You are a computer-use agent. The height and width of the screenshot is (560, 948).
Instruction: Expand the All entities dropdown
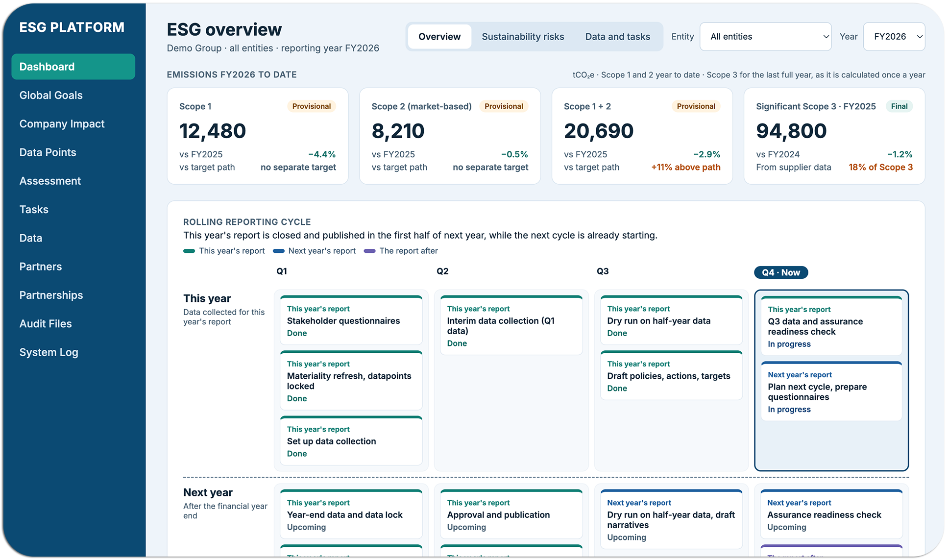[x=765, y=37]
